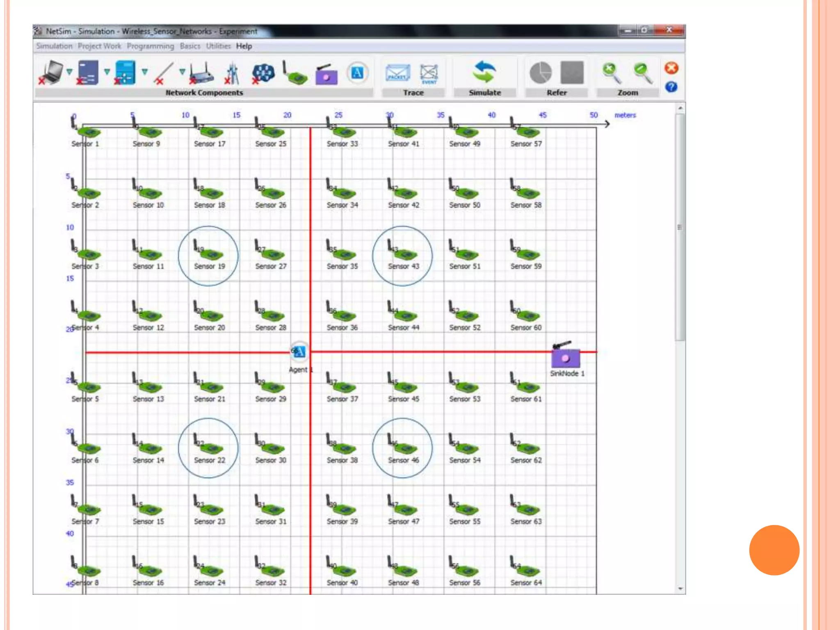Expand dropdown arrow next to dark server icon
Screen dimensions: 840x630
(107, 72)
